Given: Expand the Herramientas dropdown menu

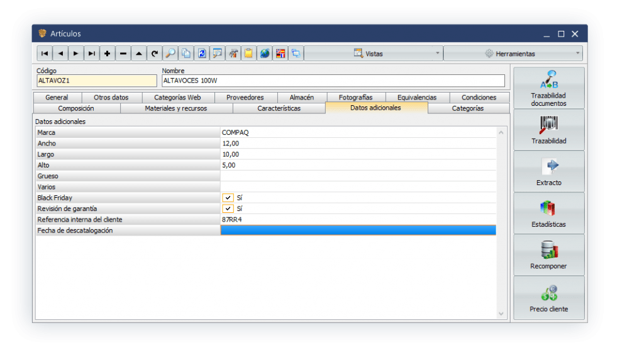Looking at the screenshot, I should pos(513,54).
